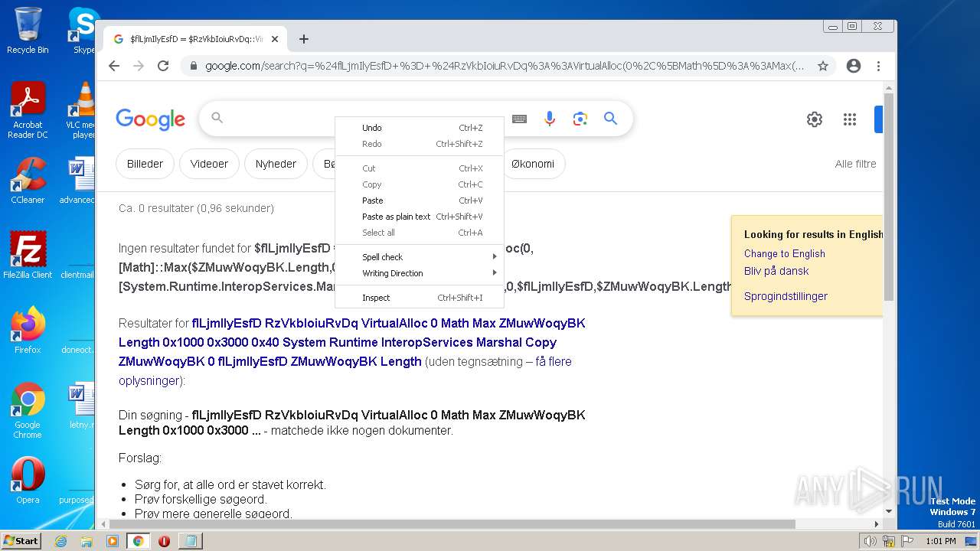
Task: Expand Spell check submenu
Action: click(420, 257)
